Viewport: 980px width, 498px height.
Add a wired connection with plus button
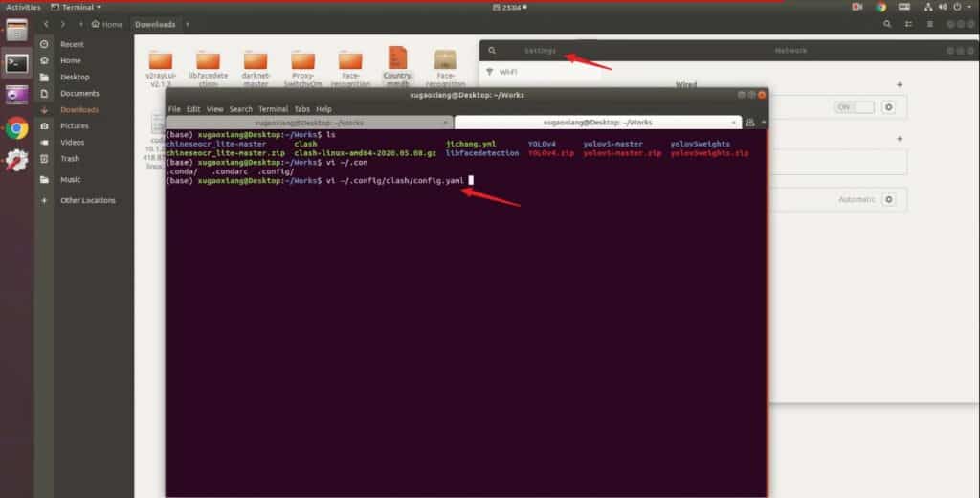click(899, 84)
